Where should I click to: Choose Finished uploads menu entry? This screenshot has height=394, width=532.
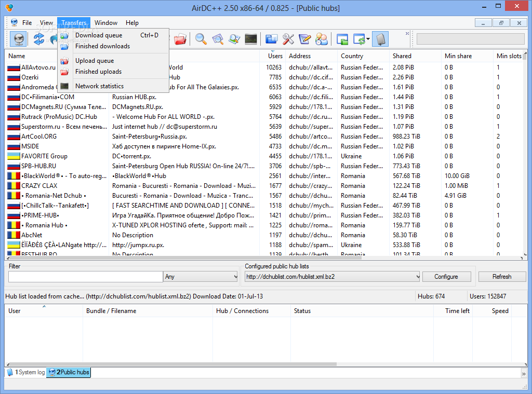(x=113, y=72)
